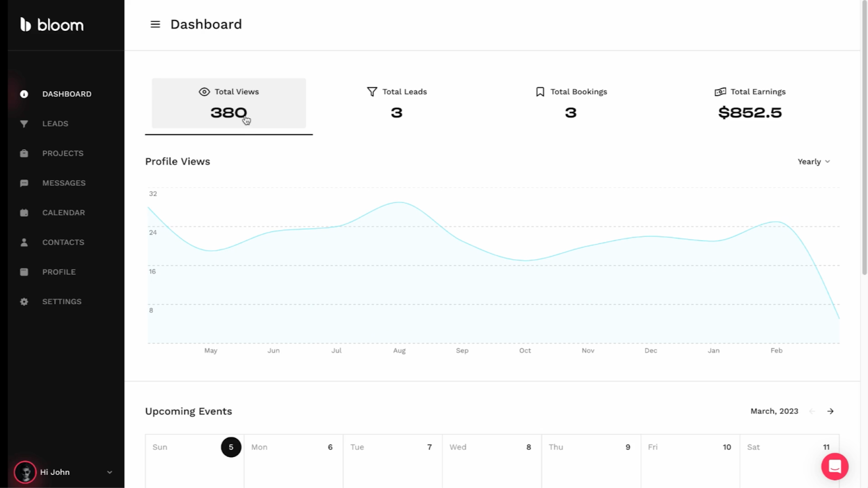Click the Messages chat bubble icon
This screenshot has width=868, height=488.
coord(24,183)
